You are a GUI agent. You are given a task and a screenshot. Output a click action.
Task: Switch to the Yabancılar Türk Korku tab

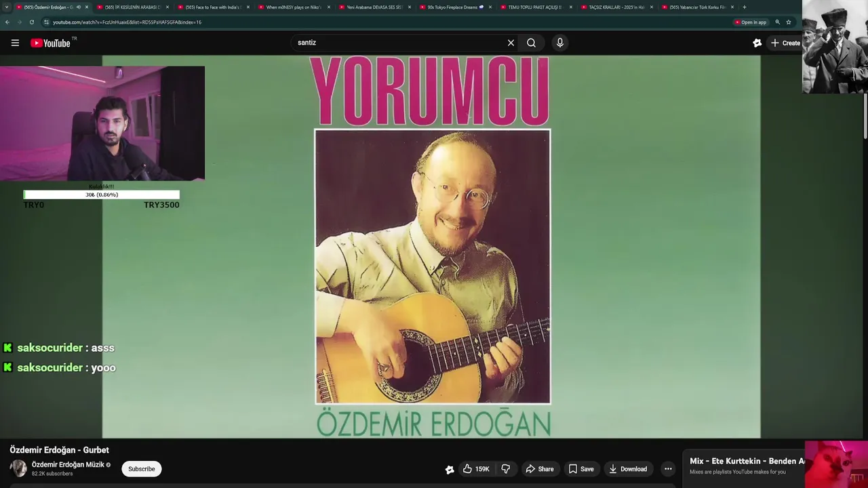(x=697, y=7)
